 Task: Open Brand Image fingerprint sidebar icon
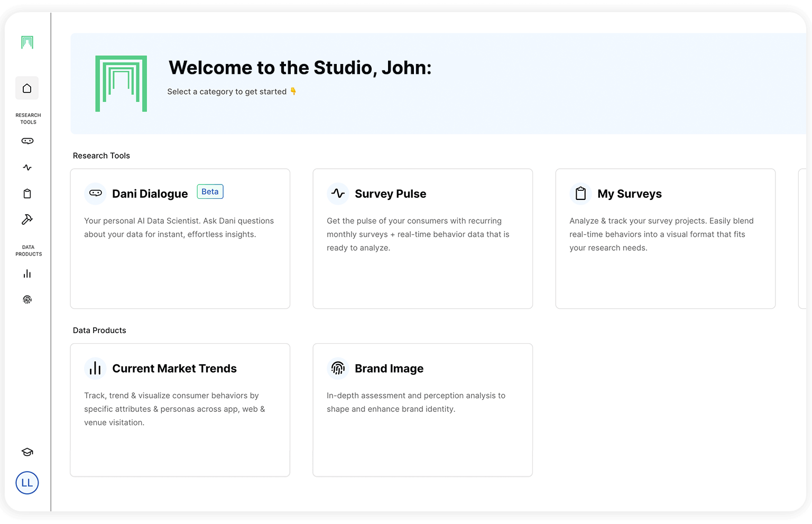point(27,300)
